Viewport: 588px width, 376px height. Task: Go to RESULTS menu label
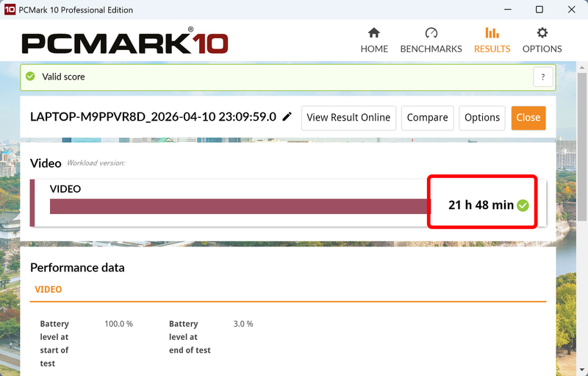pos(492,49)
